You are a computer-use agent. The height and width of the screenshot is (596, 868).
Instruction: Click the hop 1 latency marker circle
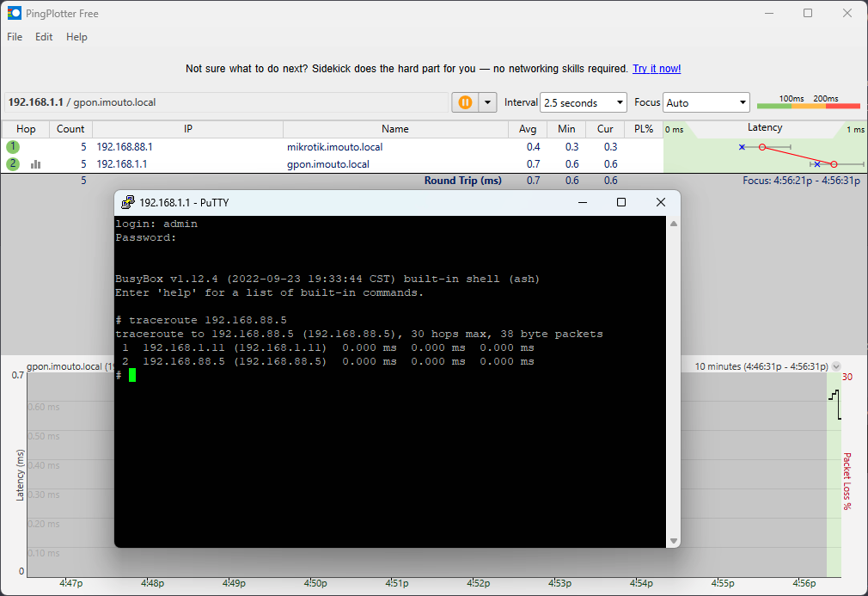pos(762,147)
